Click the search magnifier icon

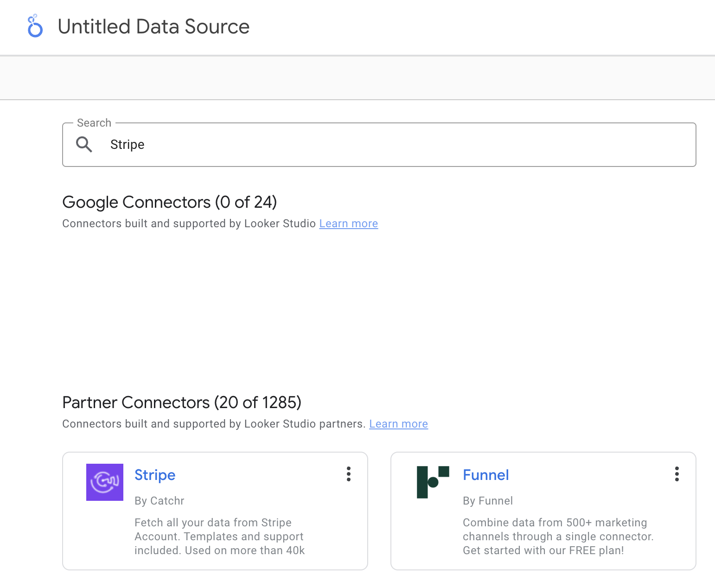coord(84,144)
